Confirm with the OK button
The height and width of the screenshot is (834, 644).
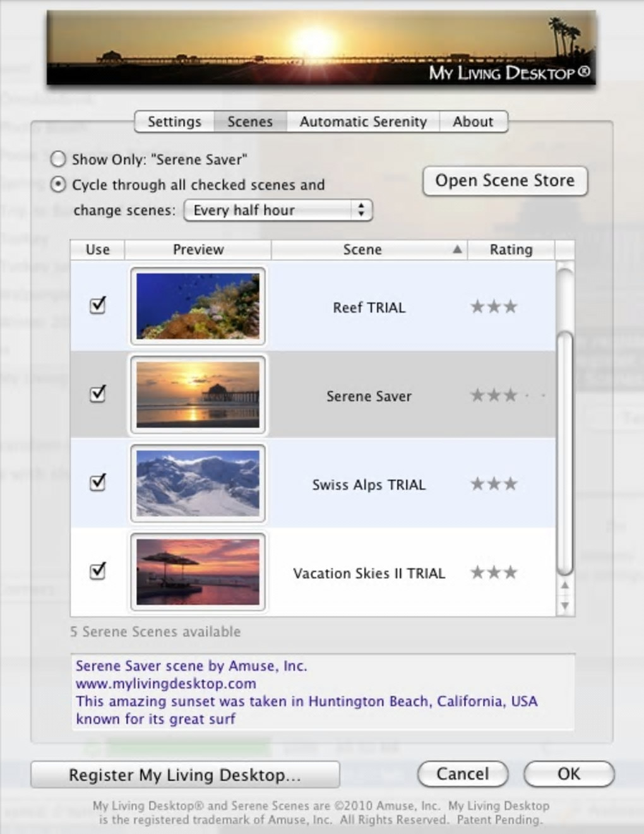[x=569, y=774]
